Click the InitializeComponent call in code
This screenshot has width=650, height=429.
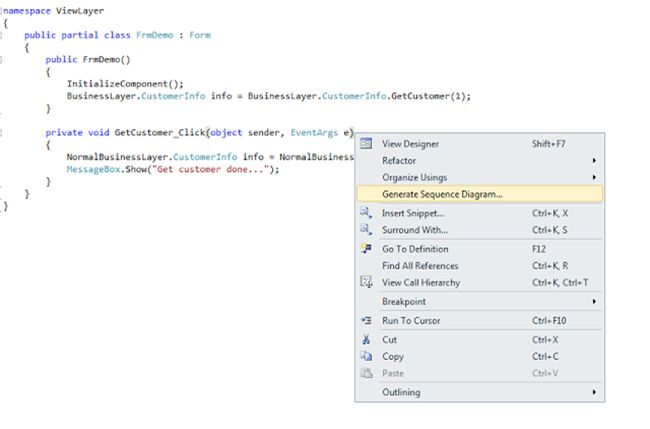pyautogui.click(x=110, y=84)
